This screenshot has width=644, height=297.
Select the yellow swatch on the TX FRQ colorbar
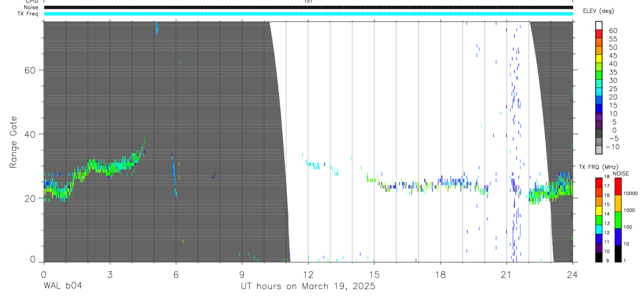pyautogui.click(x=599, y=212)
